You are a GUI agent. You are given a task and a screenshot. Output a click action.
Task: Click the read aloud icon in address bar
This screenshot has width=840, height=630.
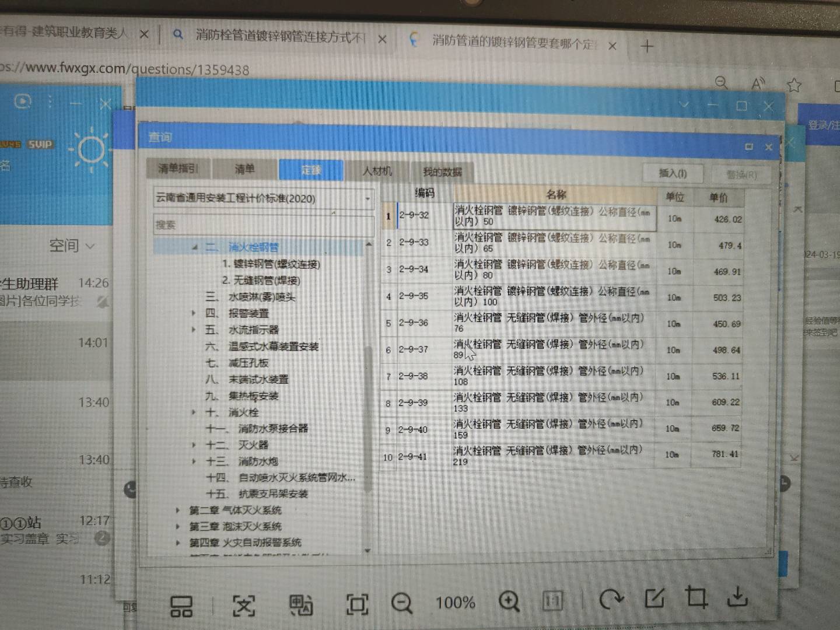point(758,84)
